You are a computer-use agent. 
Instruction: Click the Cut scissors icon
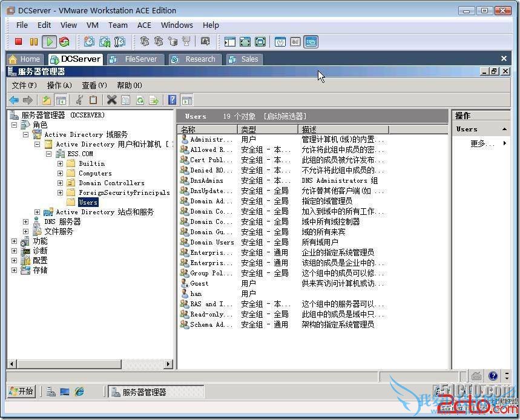(x=79, y=100)
